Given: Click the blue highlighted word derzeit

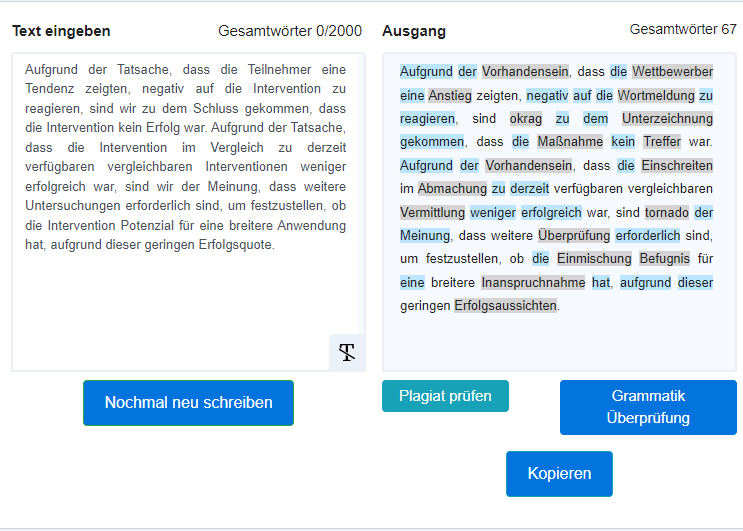Looking at the screenshot, I should pyautogui.click(x=529, y=189).
